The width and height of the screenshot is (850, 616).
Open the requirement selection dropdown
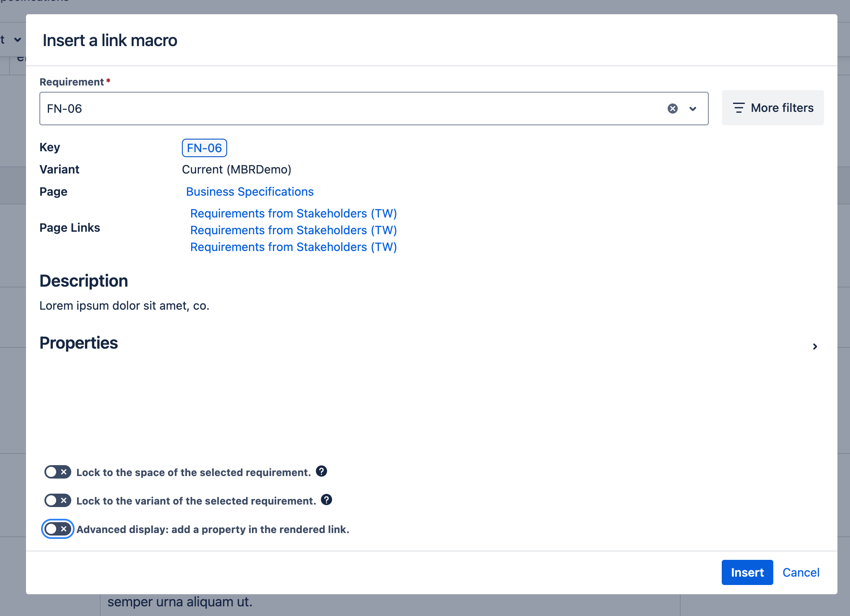(x=692, y=109)
